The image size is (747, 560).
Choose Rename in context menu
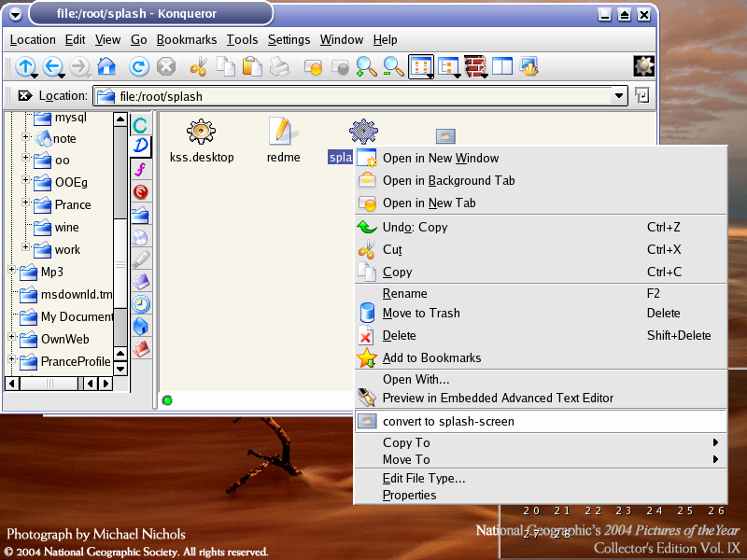541,293
